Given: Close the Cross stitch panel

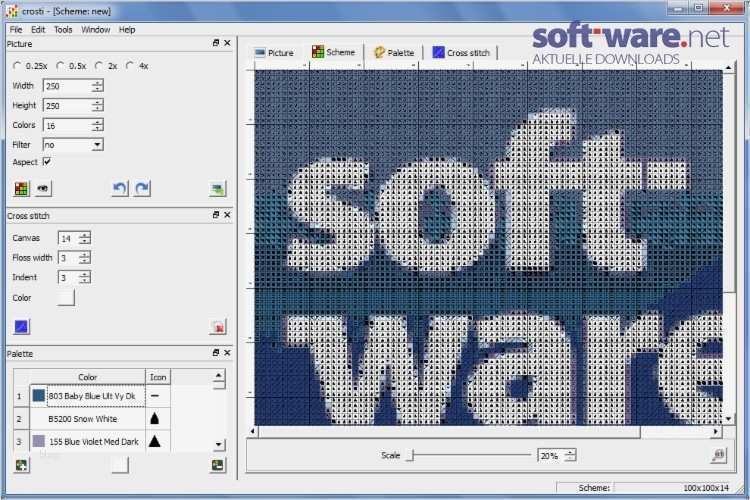Looking at the screenshot, I should pos(227,215).
